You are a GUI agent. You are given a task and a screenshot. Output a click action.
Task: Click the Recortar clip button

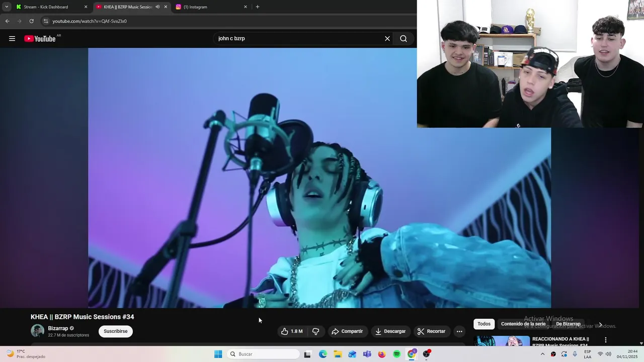(x=432, y=331)
